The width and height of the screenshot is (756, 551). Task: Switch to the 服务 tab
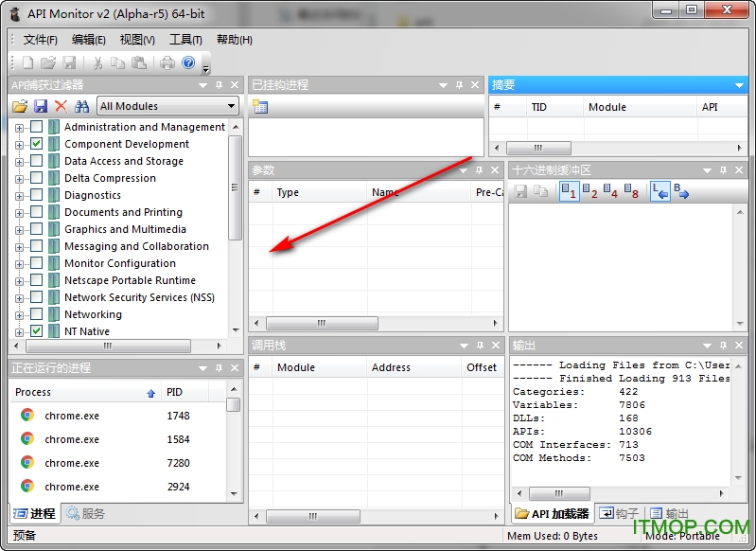[x=85, y=514]
